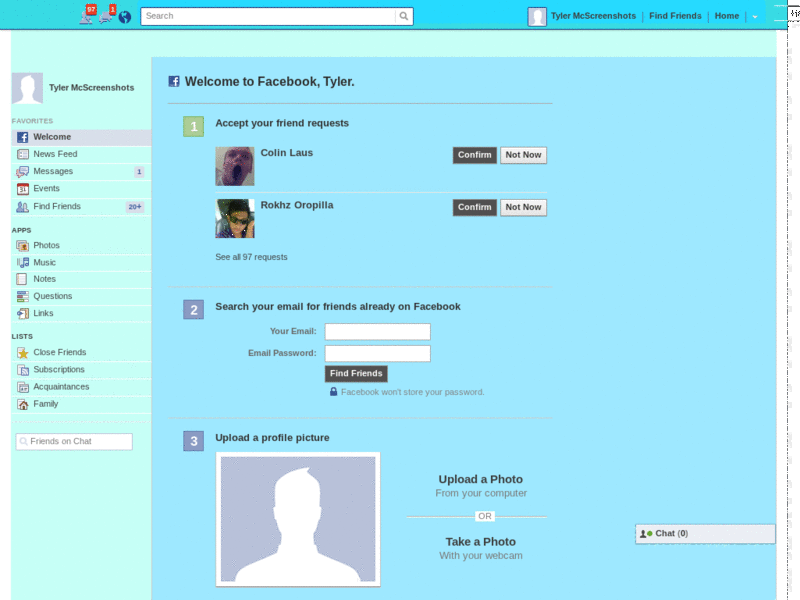Click the Chat online status icon

pyautogui.click(x=646, y=534)
